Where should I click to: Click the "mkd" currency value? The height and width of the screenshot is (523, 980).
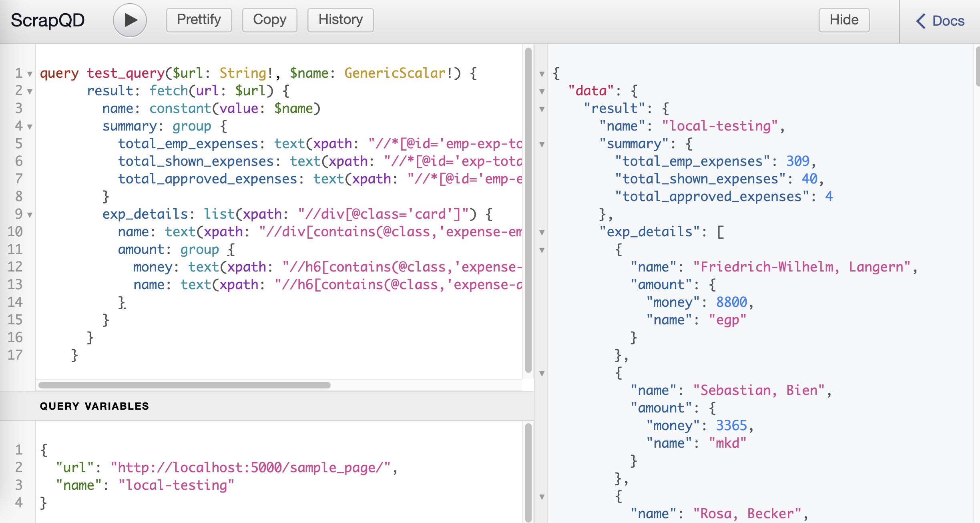click(728, 443)
